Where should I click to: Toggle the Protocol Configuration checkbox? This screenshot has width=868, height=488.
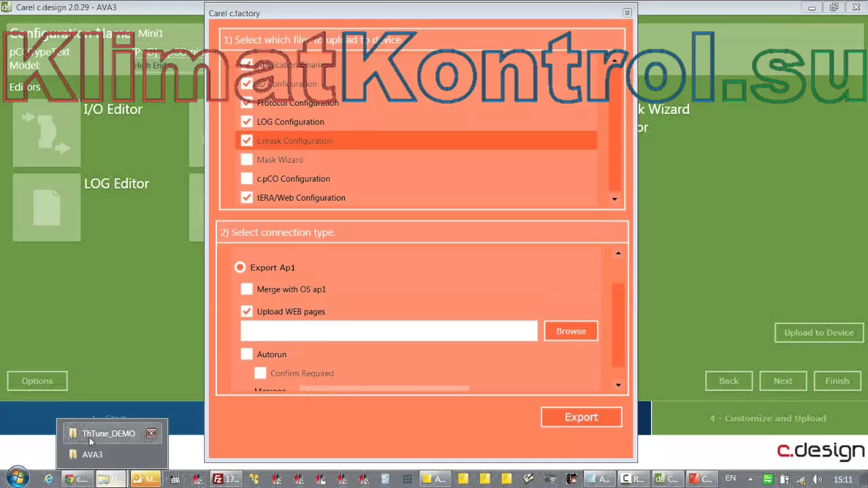pos(247,103)
